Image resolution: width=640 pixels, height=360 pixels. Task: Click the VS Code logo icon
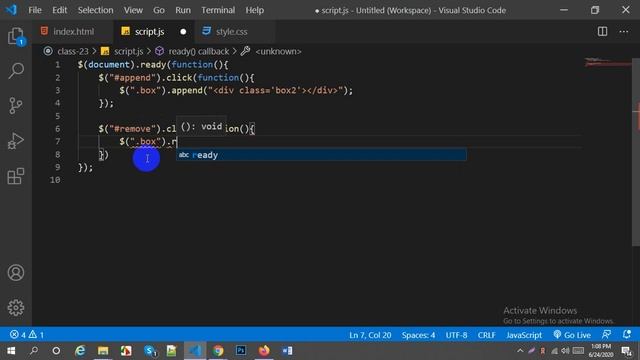pyautogui.click(x=11, y=10)
